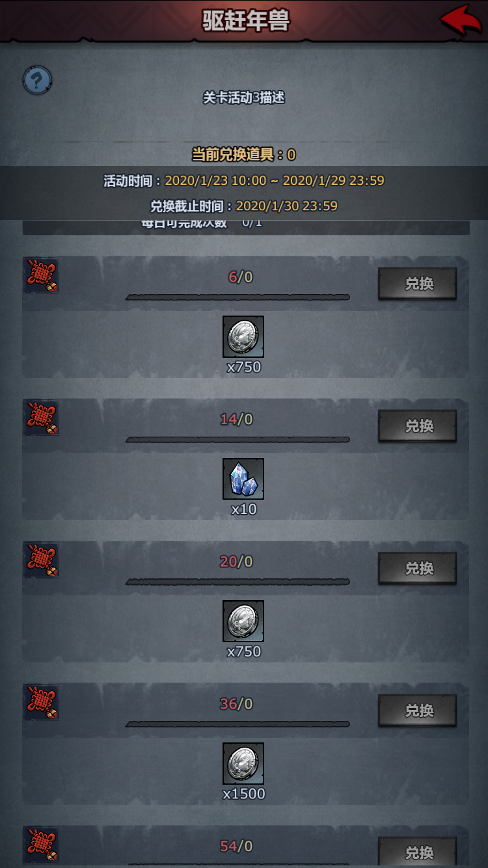This screenshot has width=488, height=868.
Task: Tap the blue crystal x10 reward icon
Action: [x=243, y=479]
